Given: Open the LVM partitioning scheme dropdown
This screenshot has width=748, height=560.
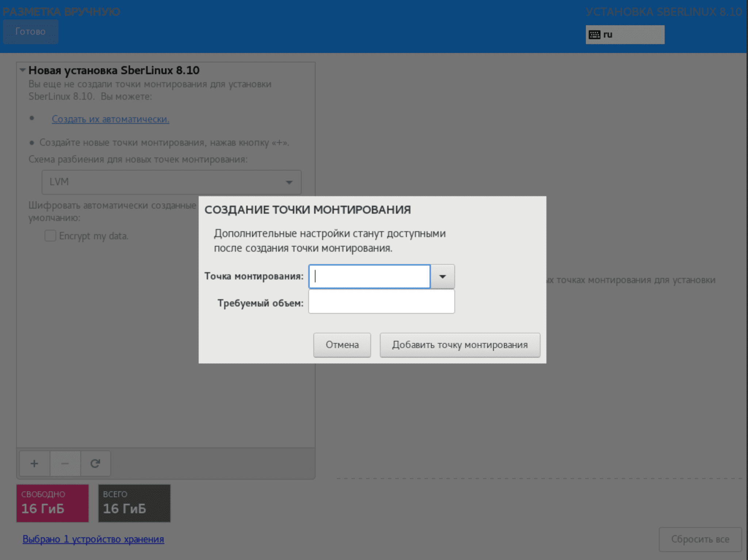Looking at the screenshot, I should click(171, 182).
